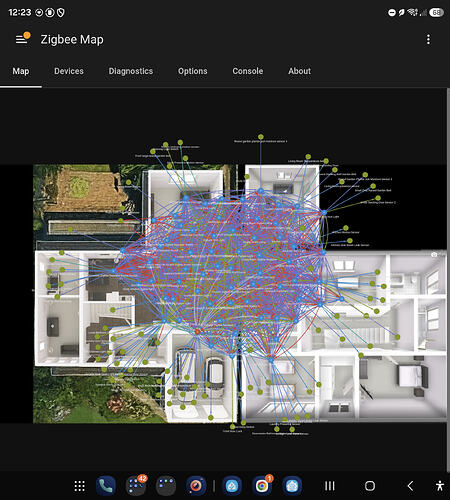The width and height of the screenshot is (450, 500).
Task: Open the three-dot overflow menu
Action: coord(428,39)
